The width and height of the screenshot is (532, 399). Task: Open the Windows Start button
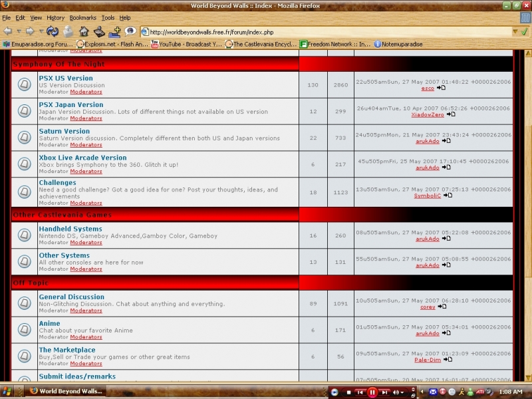coord(7,392)
